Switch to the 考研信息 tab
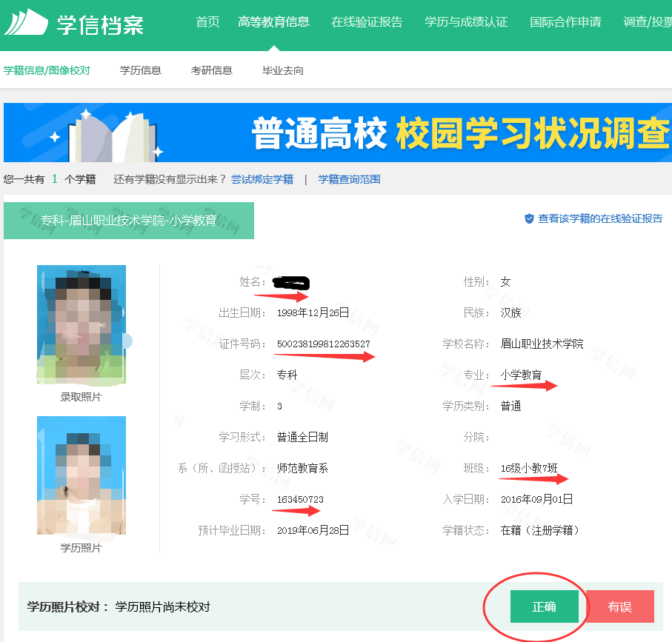This screenshot has height=642, width=672. [212, 70]
